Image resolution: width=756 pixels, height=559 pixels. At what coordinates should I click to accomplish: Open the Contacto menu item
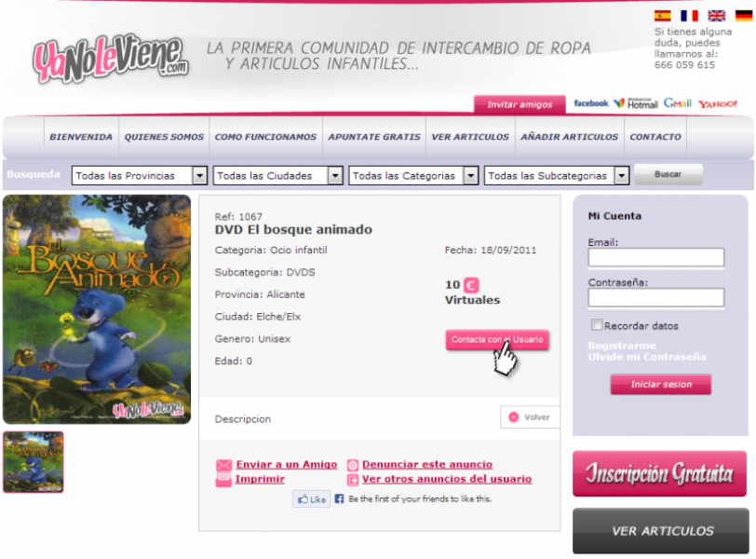coord(655,137)
